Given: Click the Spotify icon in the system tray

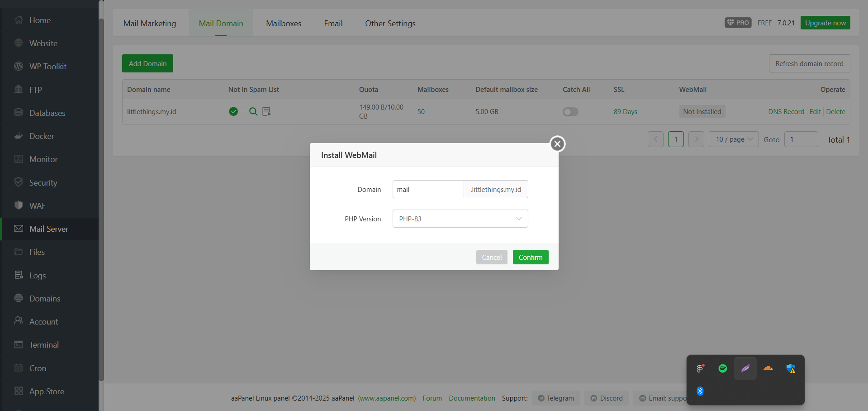Looking at the screenshot, I should pyautogui.click(x=722, y=368).
